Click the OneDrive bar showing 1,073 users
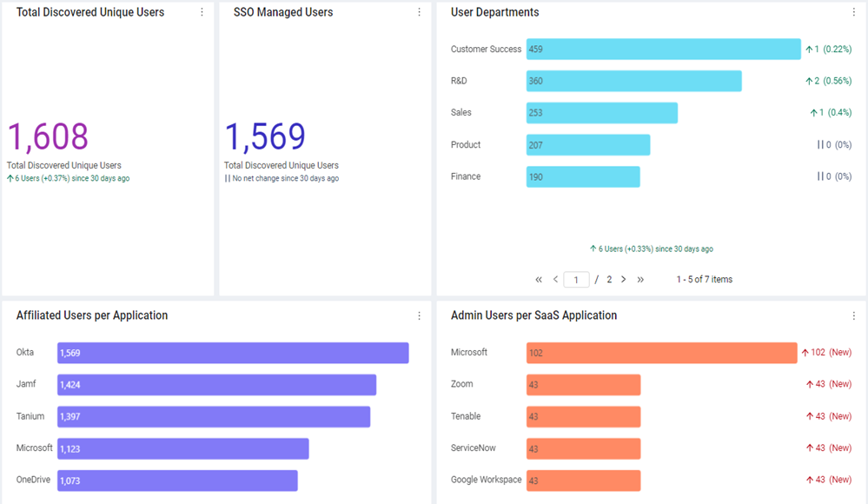Viewport: 868px width, 504px height. click(x=178, y=481)
